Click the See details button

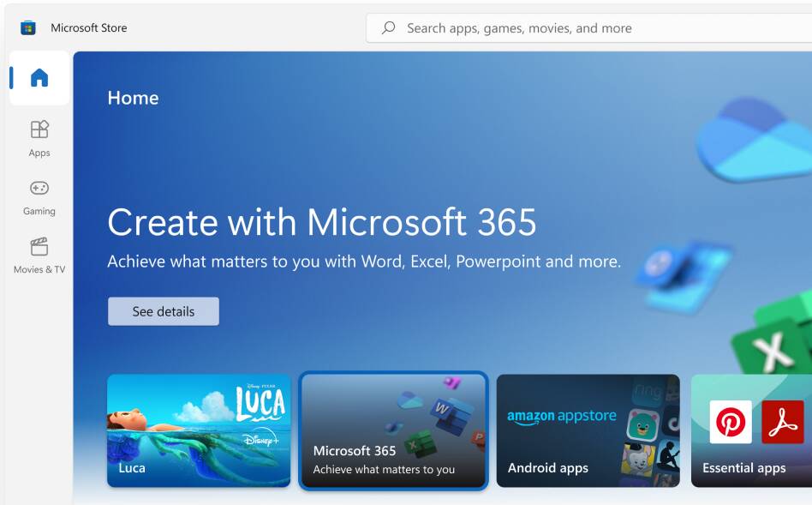click(x=163, y=311)
